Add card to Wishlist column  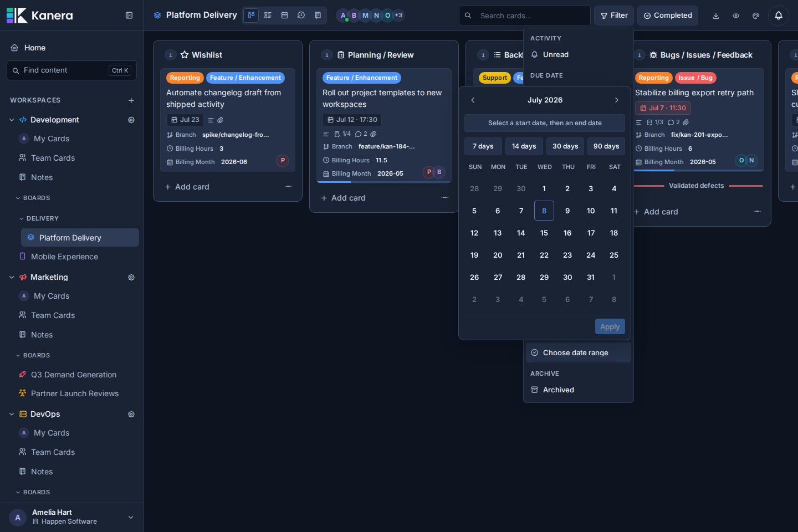(x=187, y=187)
